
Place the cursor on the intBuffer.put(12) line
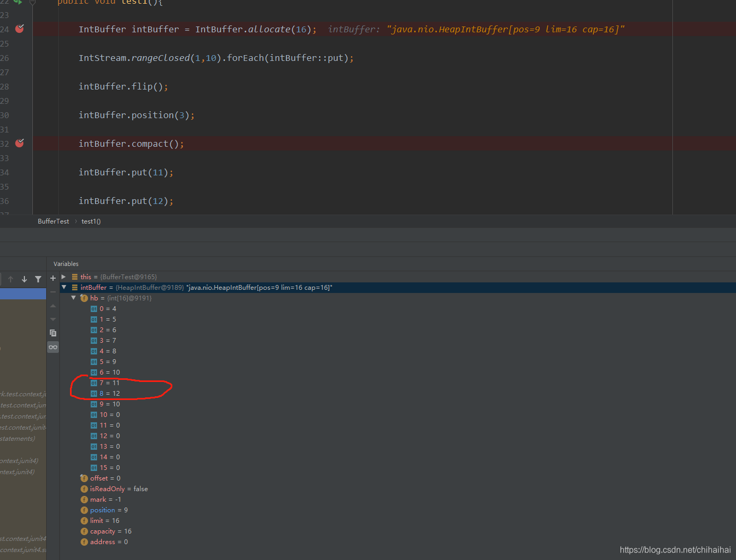[x=126, y=201]
